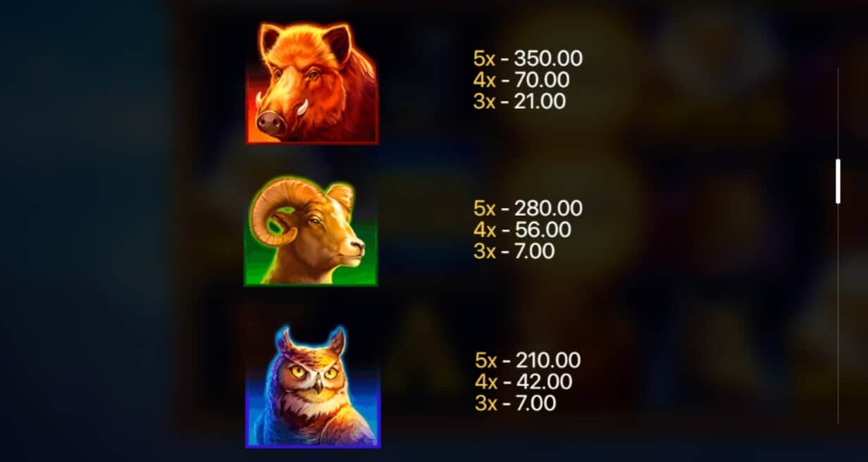Click the boar's 4x - 70.00 payout line

coord(521,80)
